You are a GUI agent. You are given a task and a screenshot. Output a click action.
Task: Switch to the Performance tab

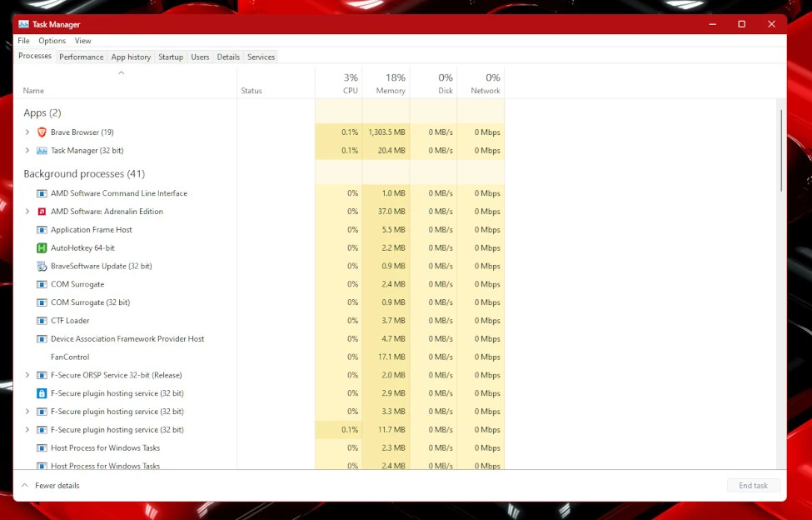tap(81, 57)
